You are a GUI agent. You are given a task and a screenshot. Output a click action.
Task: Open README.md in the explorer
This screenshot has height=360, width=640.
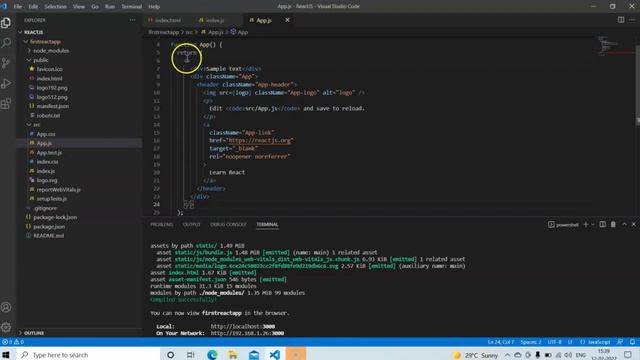point(48,236)
